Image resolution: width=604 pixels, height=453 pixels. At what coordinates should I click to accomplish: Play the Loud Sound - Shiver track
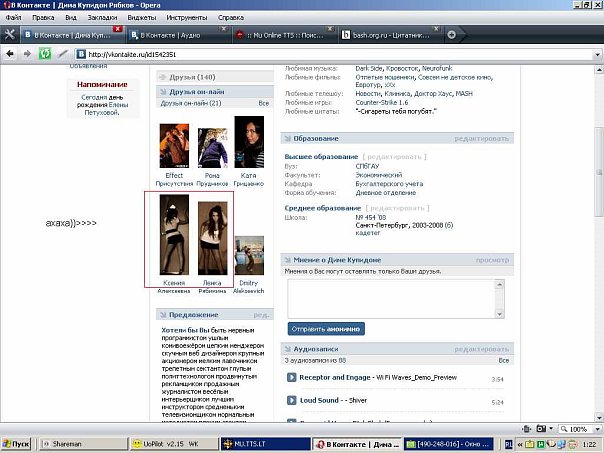[292, 400]
